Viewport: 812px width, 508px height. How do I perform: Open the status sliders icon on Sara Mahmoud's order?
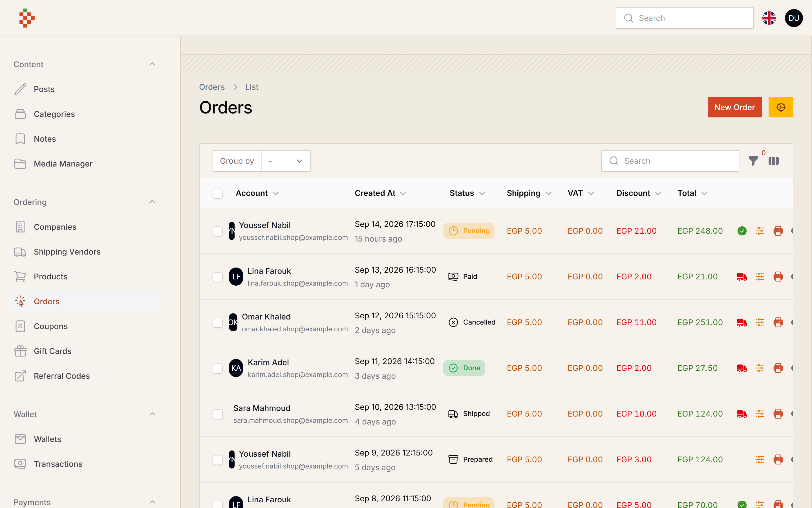tap(760, 413)
